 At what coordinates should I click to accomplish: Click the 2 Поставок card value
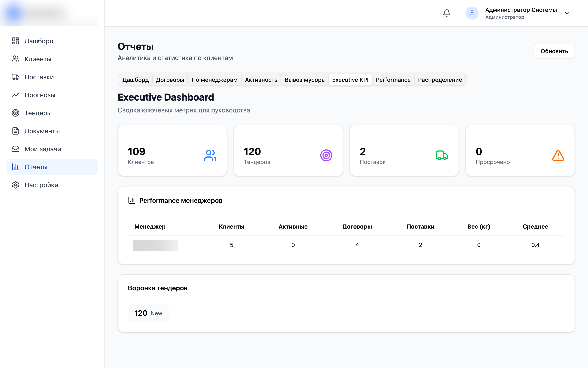point(363,151)
